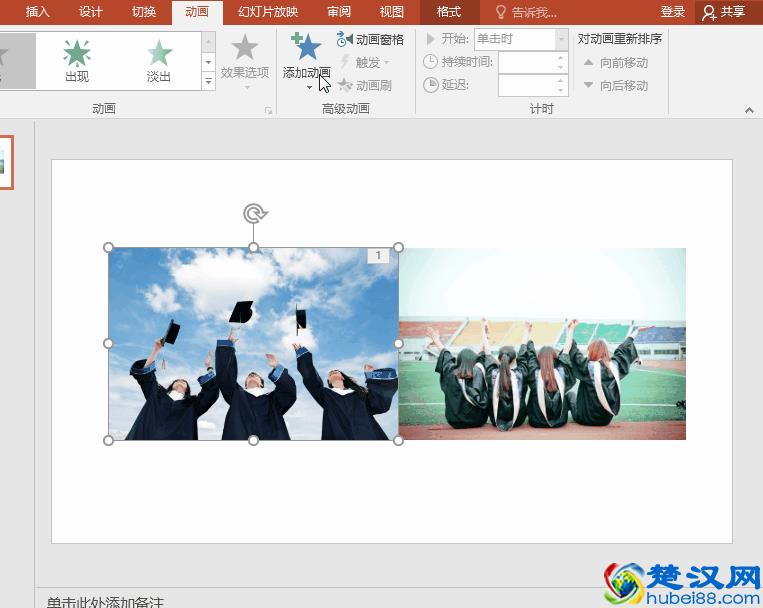This screenshot has height=608, width=763.
Task: Click the animation order tag 1
Action: coord(378,255)
